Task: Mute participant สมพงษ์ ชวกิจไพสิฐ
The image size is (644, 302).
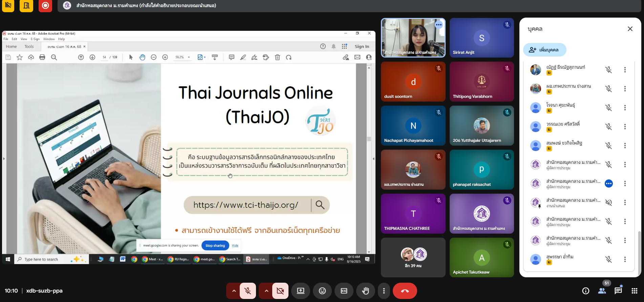Action: [x=609, y=146]
